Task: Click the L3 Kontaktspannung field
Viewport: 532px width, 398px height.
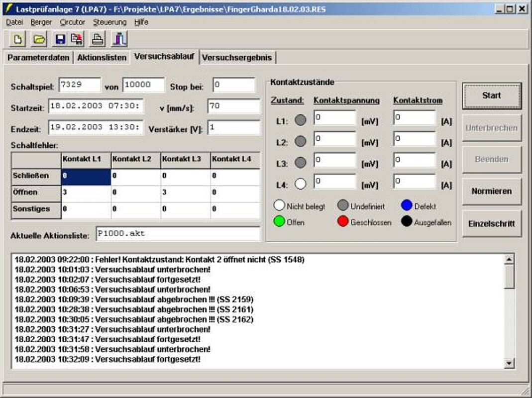Action: pos(335,160)
